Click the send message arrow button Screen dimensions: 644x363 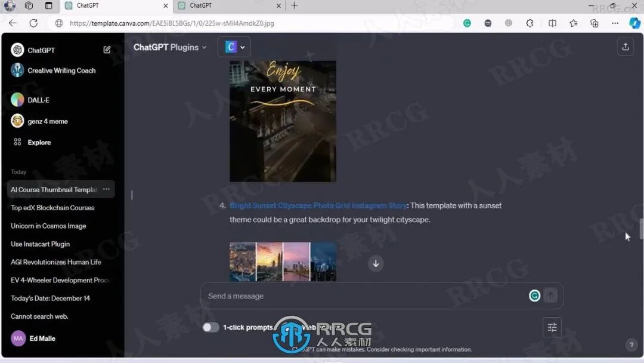pos(550,295)
